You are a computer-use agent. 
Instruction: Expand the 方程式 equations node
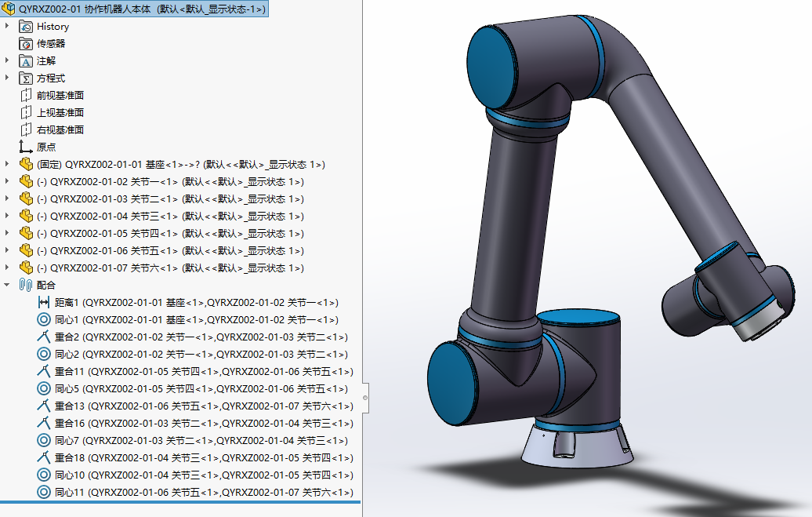tap(7, 78)
